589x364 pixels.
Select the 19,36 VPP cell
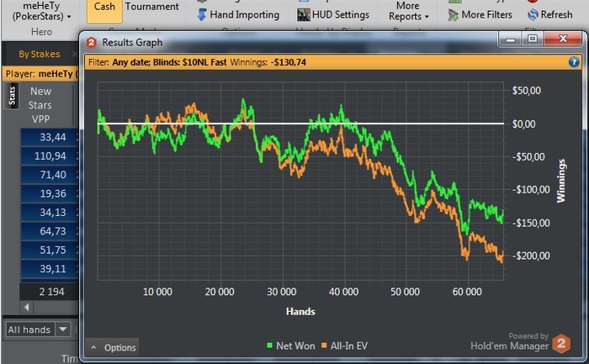click(49, 193)
